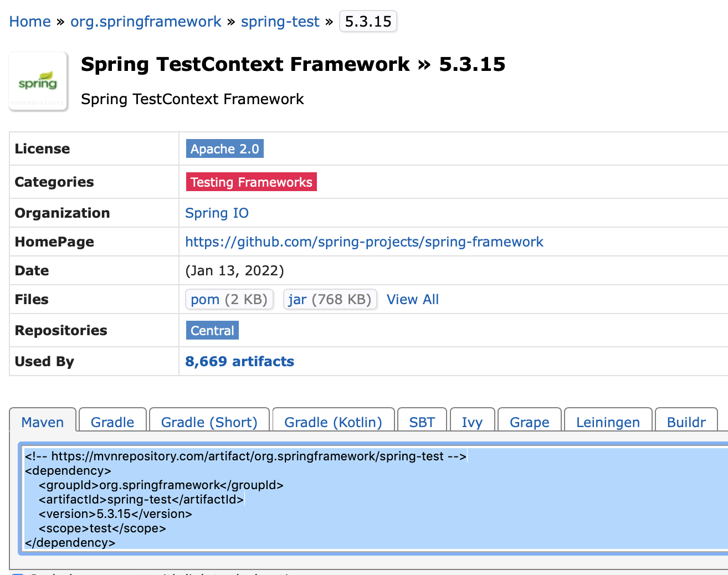Visit the Spring IO organization link
Image resolution: width=728 pixels, height=575 pixels.
pos(217,213)
